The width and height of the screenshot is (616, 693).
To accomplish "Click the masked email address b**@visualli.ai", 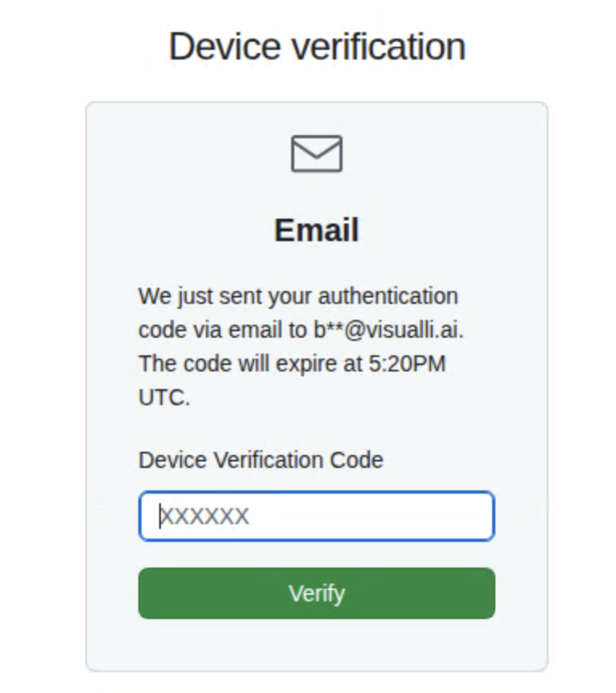I will coord(389,330).
